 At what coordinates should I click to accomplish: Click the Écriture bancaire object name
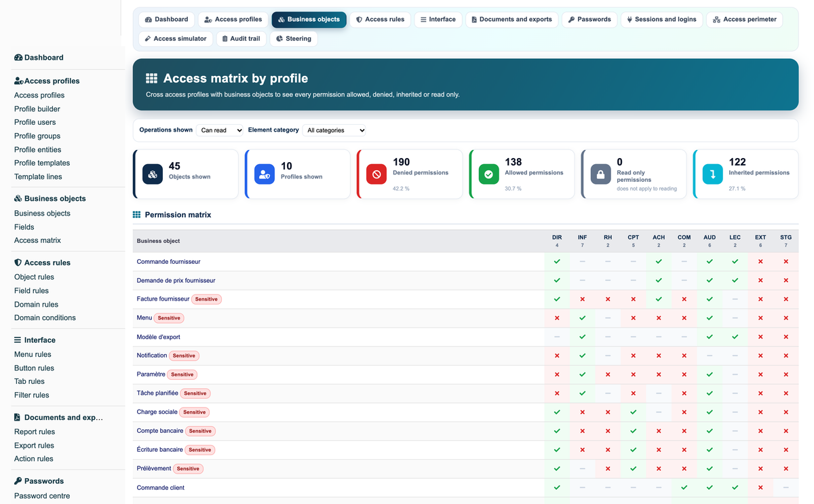[159, 450]
